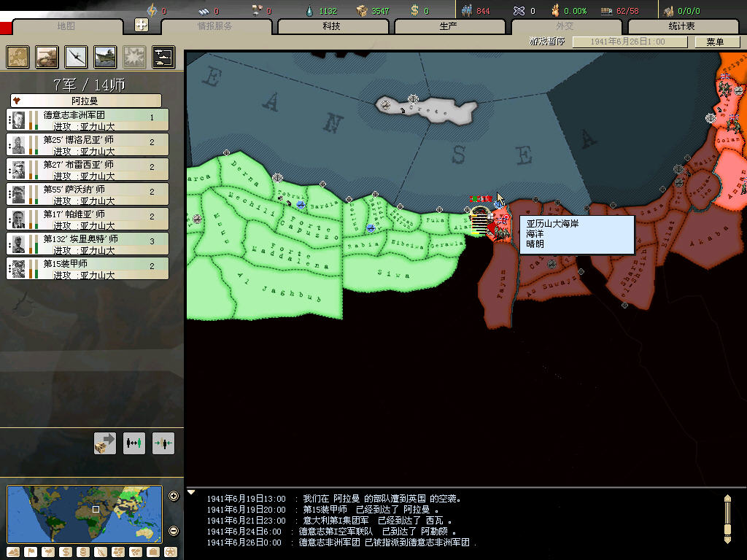Click the supply crates transfer icon
Screen dimensions: 747x560
tap(105, 443)
